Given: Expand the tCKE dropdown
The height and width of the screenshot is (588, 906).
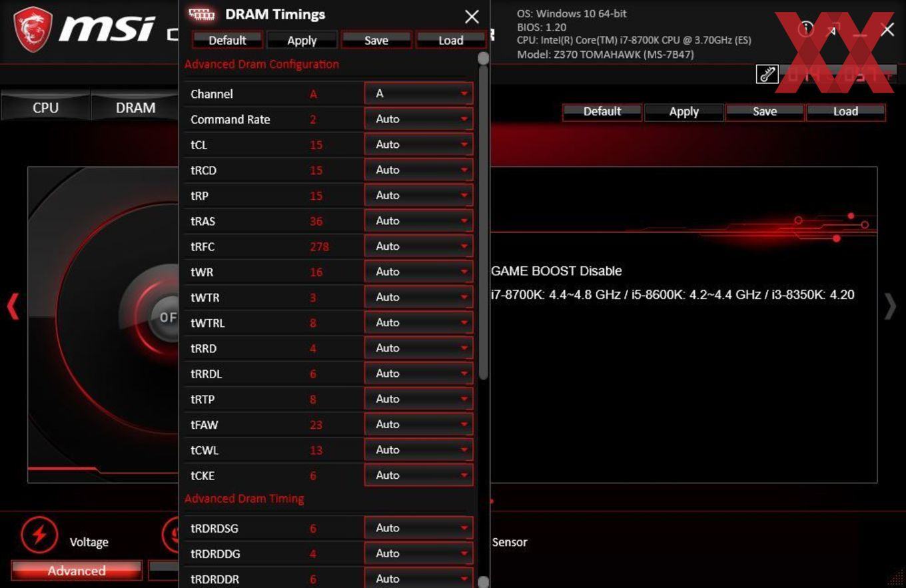Looking at the screenshot, I should 419,475.
